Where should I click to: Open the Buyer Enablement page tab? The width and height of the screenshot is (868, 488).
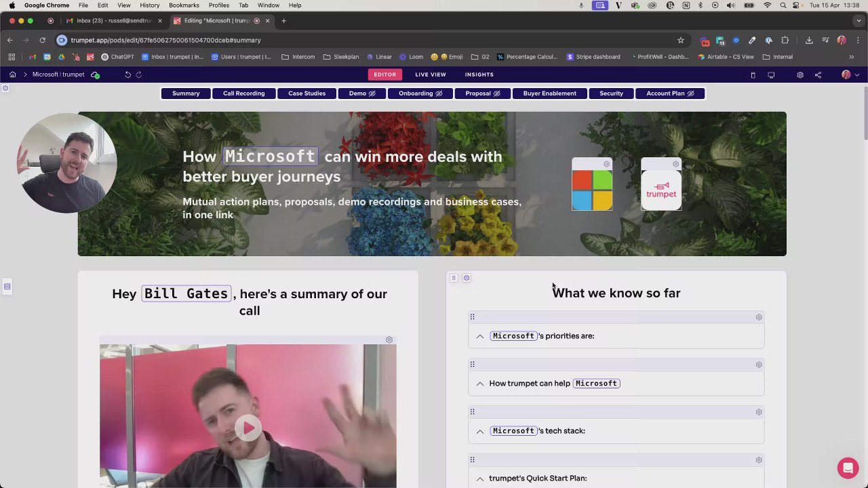(550, 94)
